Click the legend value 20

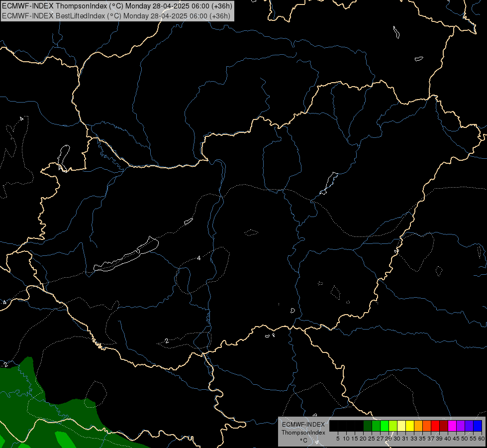(363, 439)
